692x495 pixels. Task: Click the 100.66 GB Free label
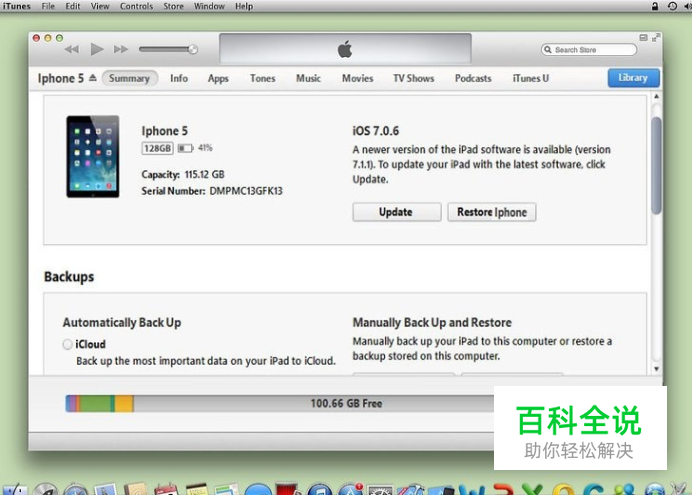click(346, 403)
